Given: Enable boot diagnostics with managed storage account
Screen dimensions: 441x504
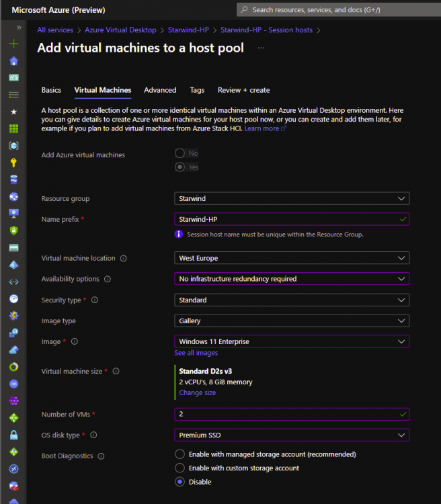Looking at the screenshot, I should 179,454.
